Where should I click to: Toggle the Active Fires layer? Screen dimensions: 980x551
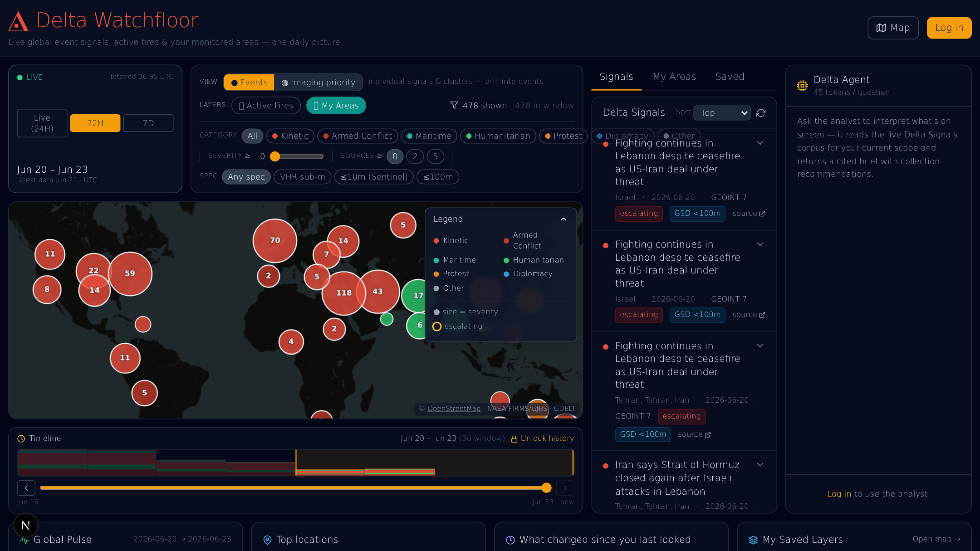click(x=266, y=105)
